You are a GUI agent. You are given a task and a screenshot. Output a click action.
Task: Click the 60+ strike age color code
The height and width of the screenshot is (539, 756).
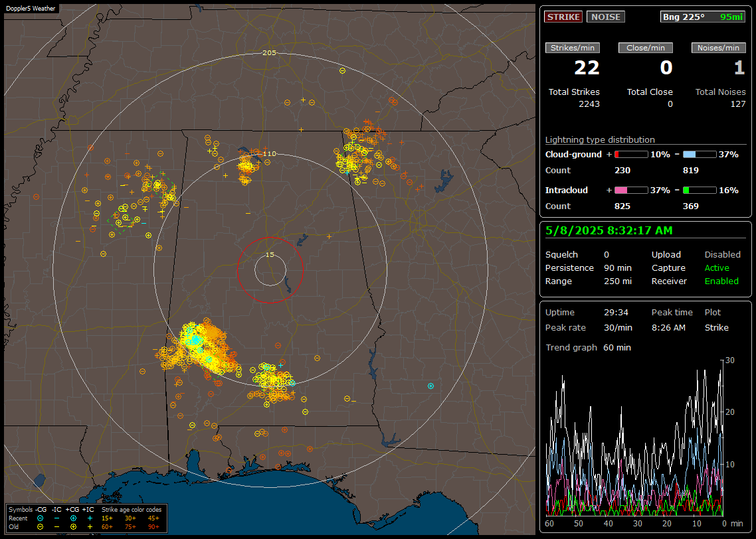pos(107,527)
